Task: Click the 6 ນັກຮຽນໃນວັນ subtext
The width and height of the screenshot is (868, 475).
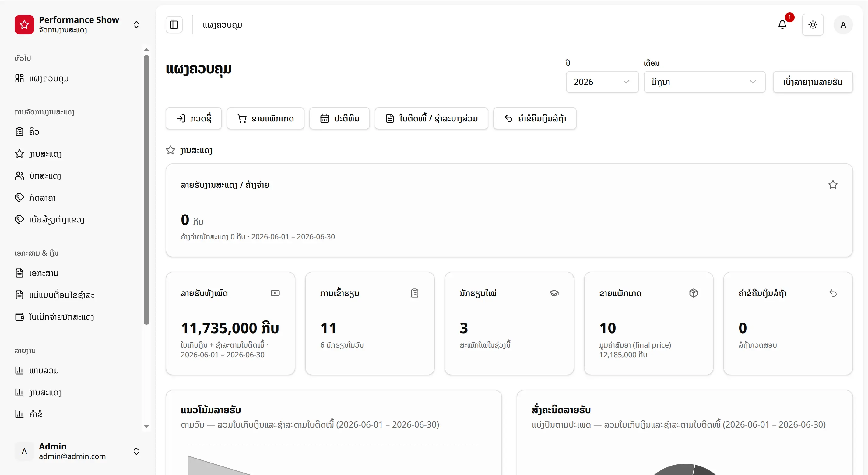Action: pos(342,345)
